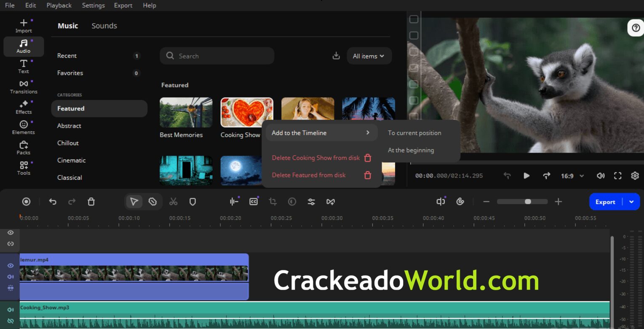Select Delete Cooking Show from disk
This screenshot has height=329, width=644.
click(x=321, y=158)
